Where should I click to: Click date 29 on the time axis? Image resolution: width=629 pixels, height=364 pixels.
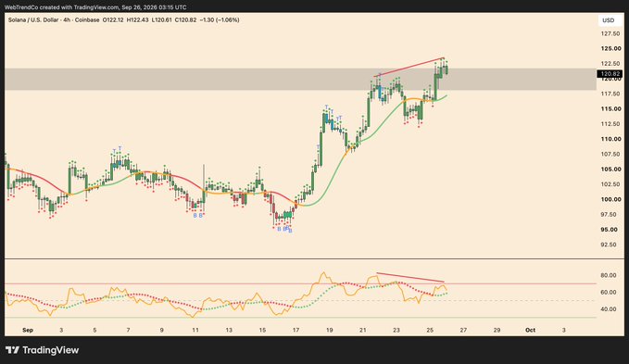coord(497,330)
